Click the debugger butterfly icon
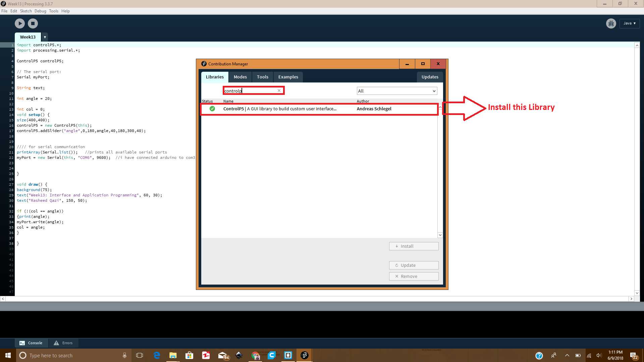 click(611, 23)
